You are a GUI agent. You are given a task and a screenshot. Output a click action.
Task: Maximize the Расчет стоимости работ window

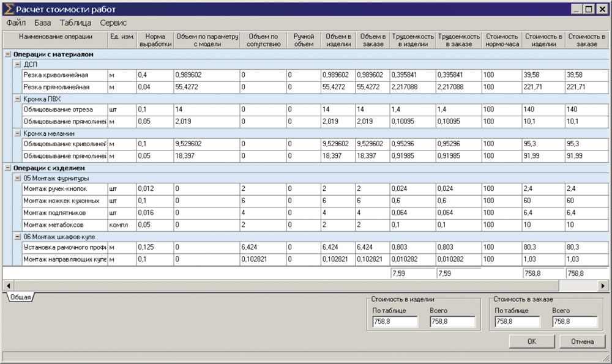(x=589, y=9)
